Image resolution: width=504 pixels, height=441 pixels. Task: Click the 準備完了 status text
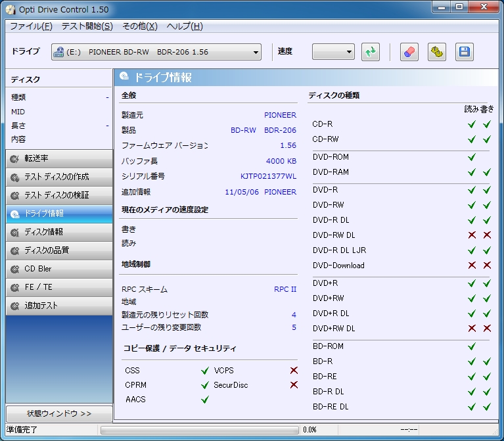click(x=22, y=430)
